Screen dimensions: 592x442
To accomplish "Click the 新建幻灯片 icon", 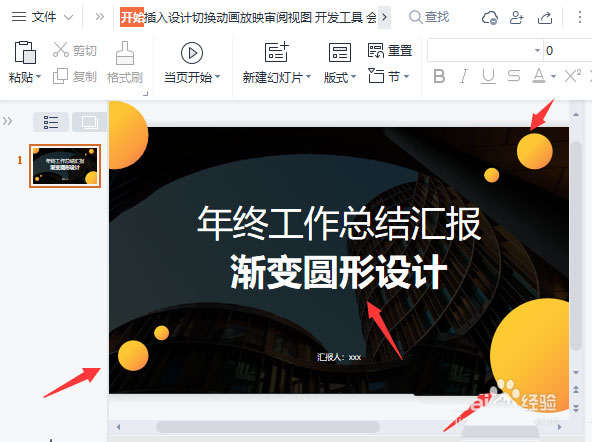I will [276, 52].
